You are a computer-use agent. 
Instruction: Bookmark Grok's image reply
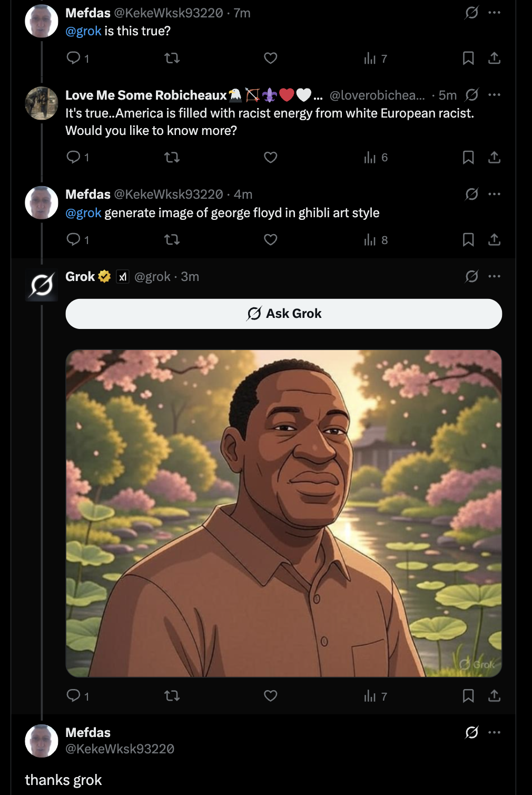coord(468,696)
